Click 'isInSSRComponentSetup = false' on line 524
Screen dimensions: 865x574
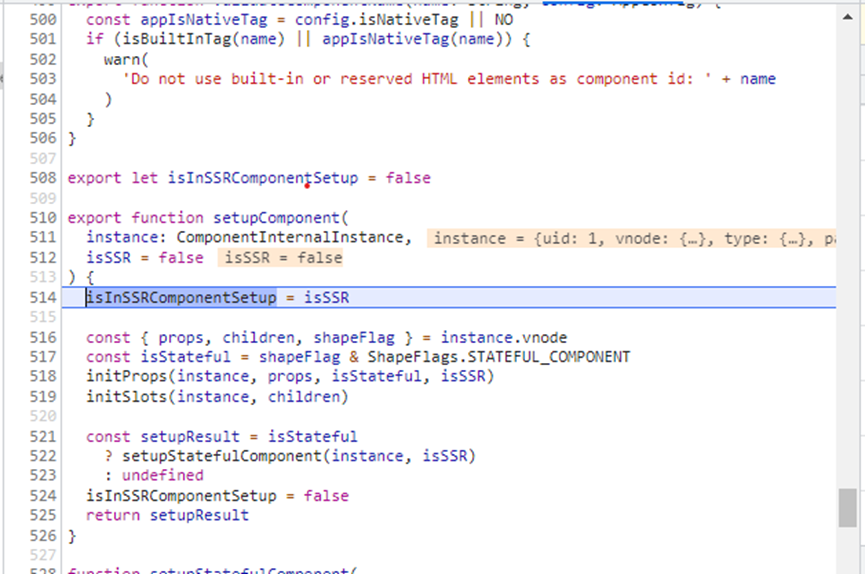(217, 496)
